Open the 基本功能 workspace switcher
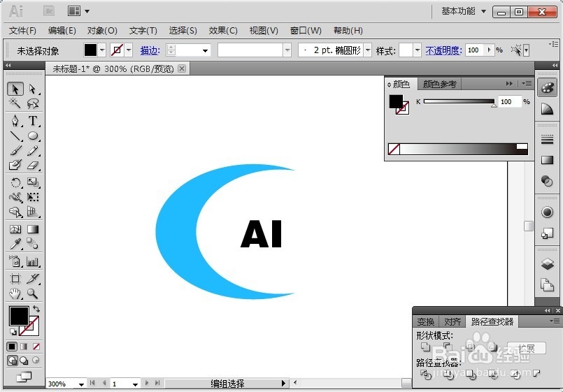The image size is (563, 392). click(464, 11)
